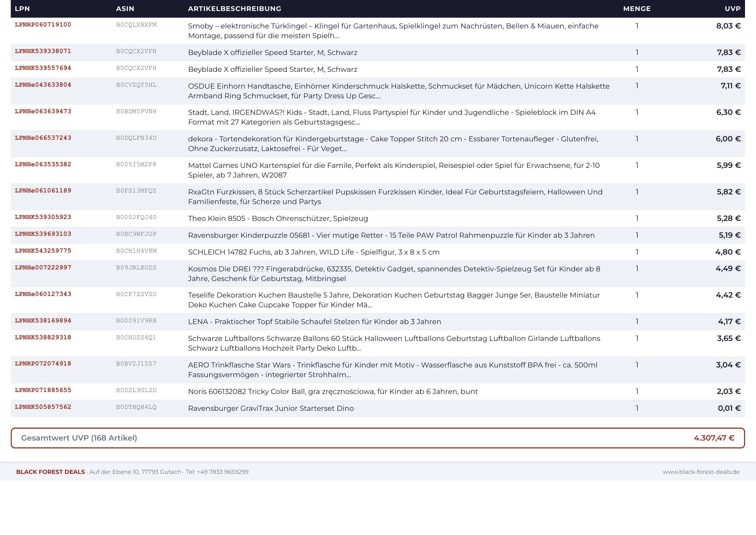Select ASIN B0FS13MFQZ
756x535 pixels.
[136, 191]
